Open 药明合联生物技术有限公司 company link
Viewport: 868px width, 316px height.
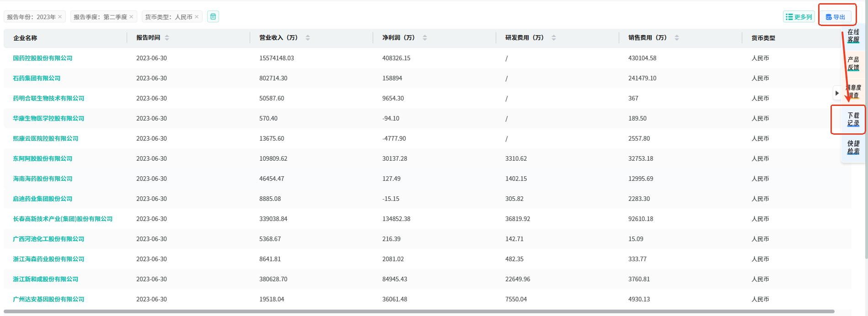48,98
